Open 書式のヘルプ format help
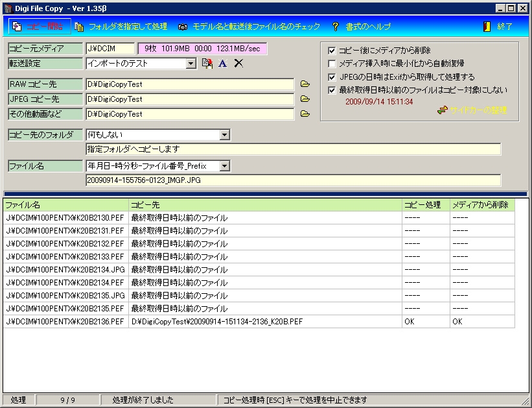Image resolution: width=532 pixels, height=408 pixels. pyautogui.click(x=362, y=27)
